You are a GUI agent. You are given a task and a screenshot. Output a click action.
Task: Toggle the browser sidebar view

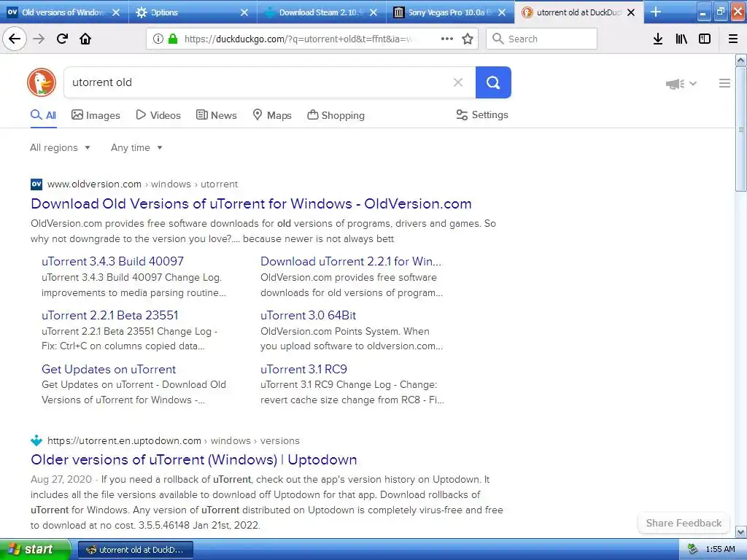tap(705, 39)
